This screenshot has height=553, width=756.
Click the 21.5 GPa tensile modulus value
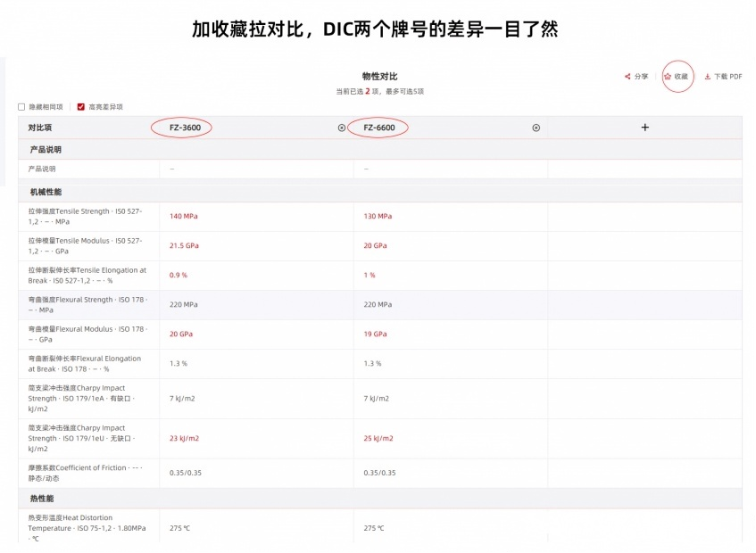184,245
